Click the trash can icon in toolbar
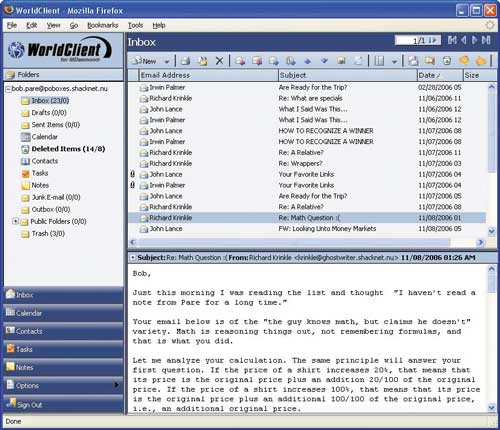This screenshot has height=430, width=500. pos(447,61)
